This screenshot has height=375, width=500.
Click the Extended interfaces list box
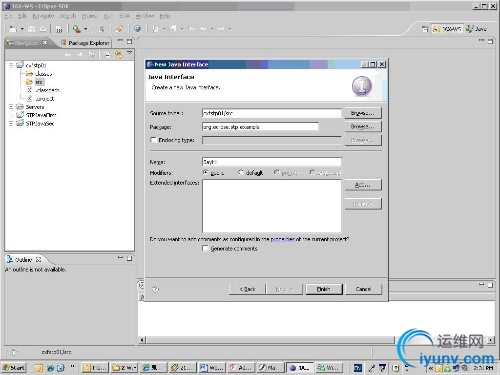[272, 206]
